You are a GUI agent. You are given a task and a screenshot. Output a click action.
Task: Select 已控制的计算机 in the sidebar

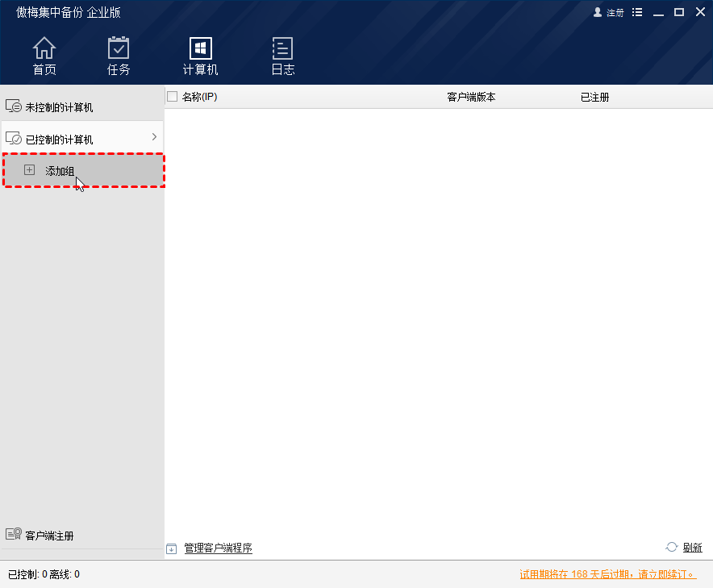pyautogui.click(x=59, y=140)
